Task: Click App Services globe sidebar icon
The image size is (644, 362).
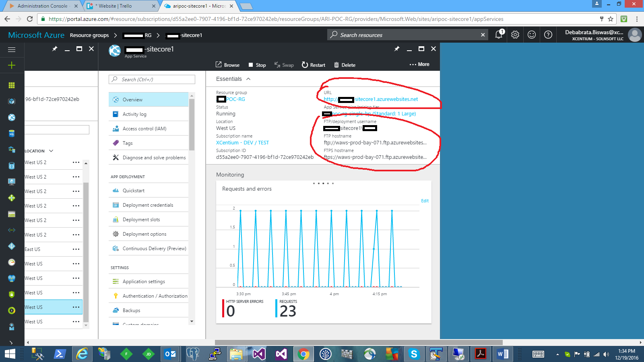Action: click(x=12, y=117)
